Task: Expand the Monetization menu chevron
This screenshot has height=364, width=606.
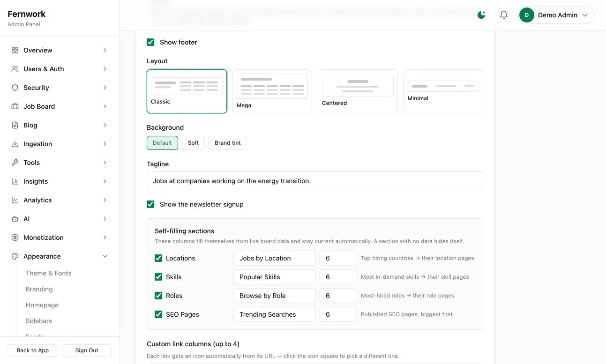Action: coord(105,238)
